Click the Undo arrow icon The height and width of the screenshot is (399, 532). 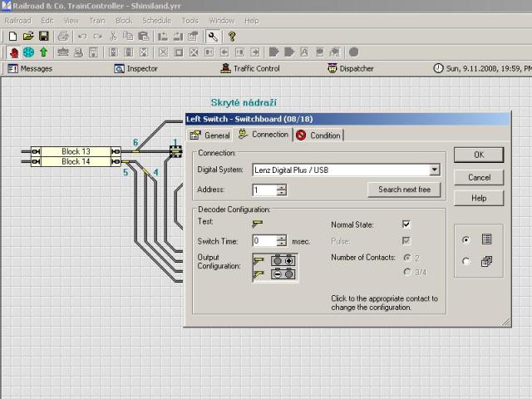point(82,37)
